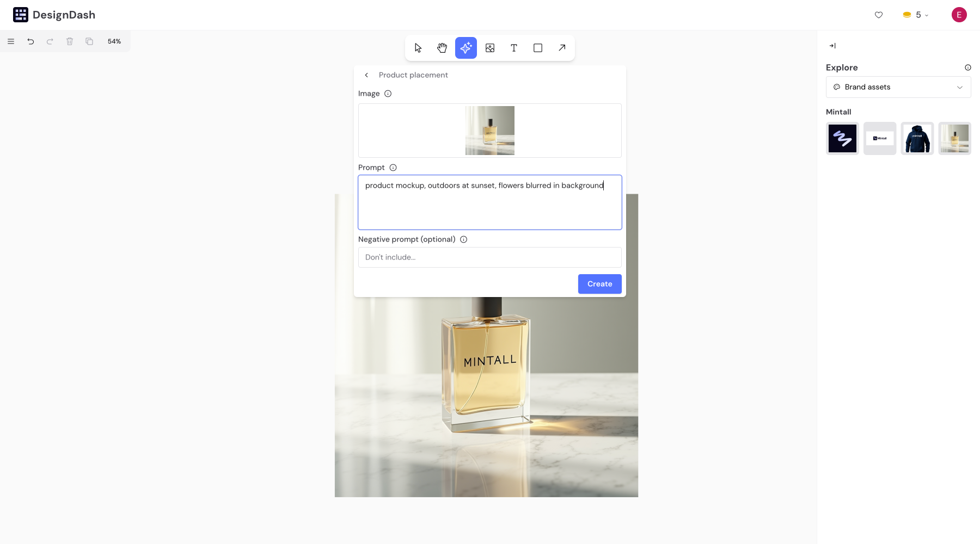This screenshot has width=980, height=544.
Task: Open the coins credits dropdown
Action: 916,15
